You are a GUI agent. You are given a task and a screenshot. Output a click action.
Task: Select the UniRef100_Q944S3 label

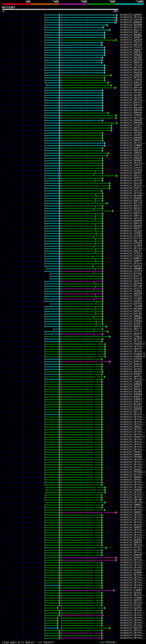131,334
